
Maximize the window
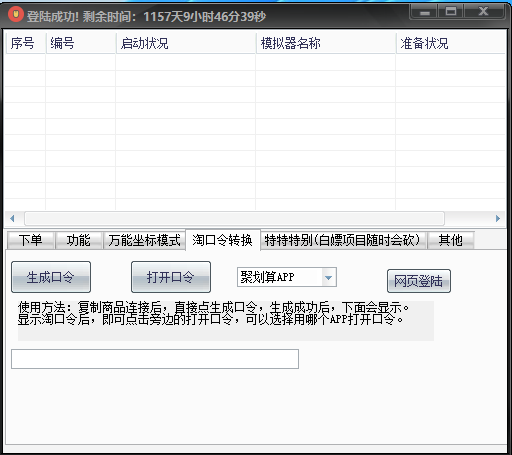[x=451, y=12]
